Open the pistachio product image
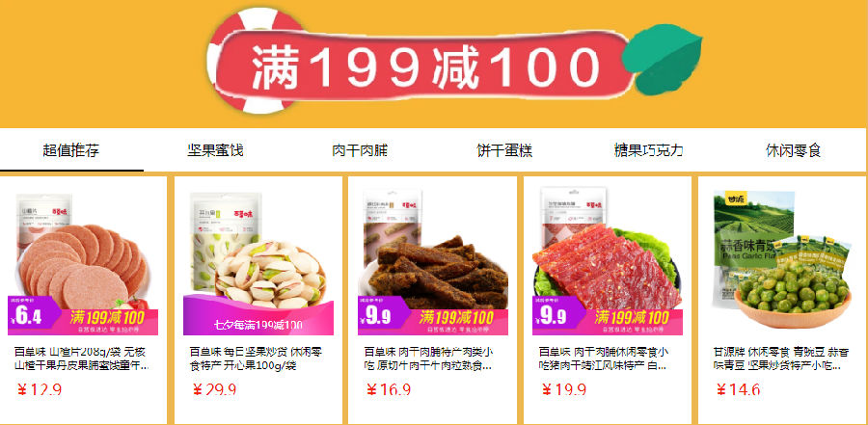The height and width of the screenshot is (425, 868). 258,260
